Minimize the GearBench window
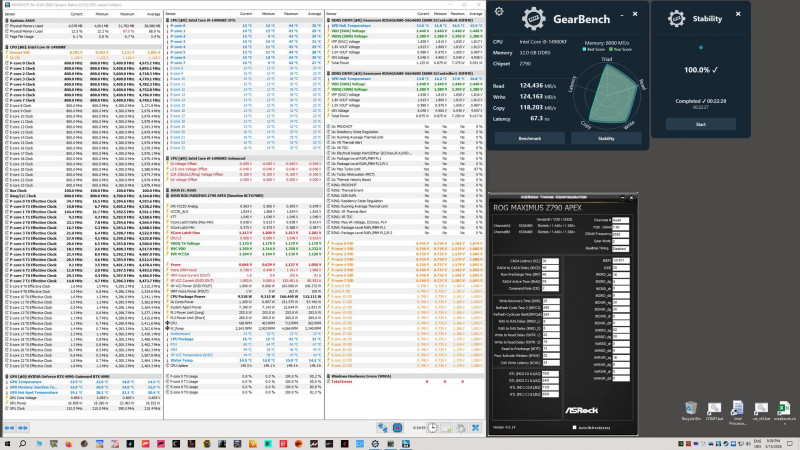This screenshot has height=450, width=800. (x=621, y=15)
